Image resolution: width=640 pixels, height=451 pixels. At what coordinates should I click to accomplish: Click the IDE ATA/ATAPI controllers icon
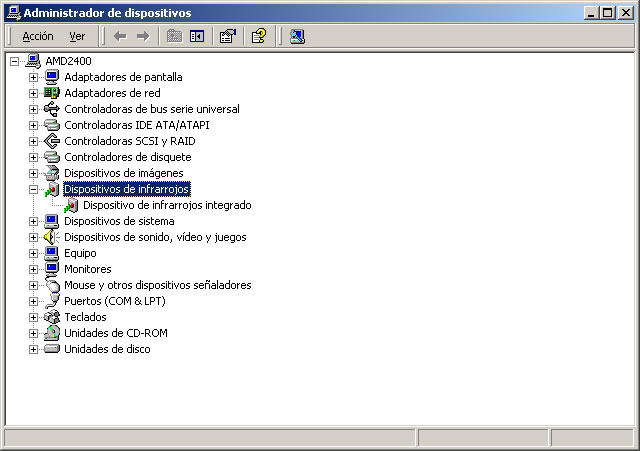point(52,125)
